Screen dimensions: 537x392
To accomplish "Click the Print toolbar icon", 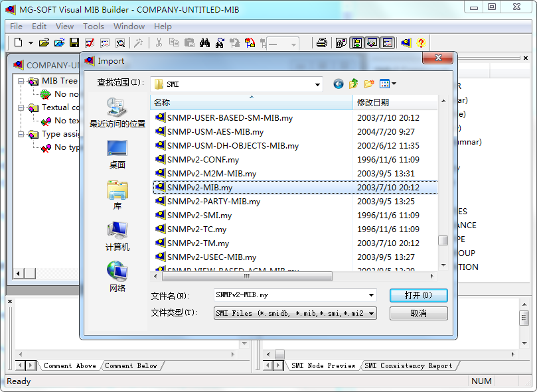I will [x=322, y=42].
